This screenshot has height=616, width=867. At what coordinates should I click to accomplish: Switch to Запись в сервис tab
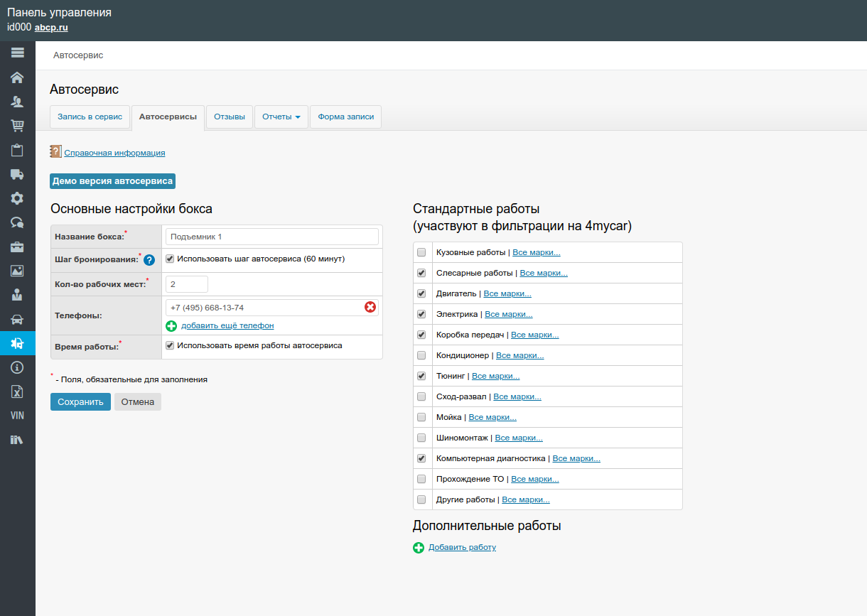pos(90,117)
